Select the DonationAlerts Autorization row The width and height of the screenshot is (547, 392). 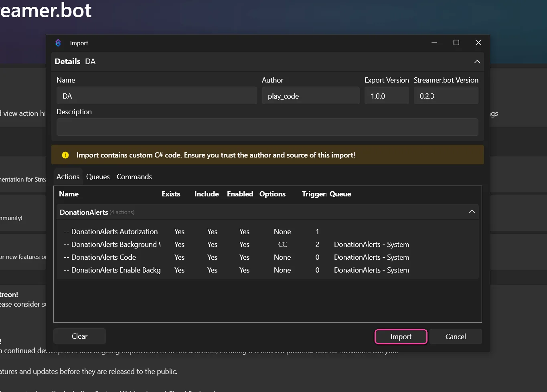click(267, 232)
